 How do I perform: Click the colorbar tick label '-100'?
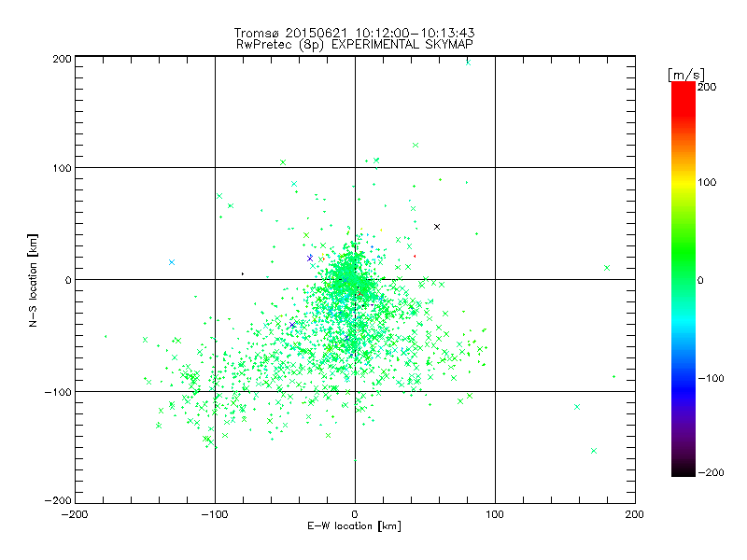click(711, 378)
